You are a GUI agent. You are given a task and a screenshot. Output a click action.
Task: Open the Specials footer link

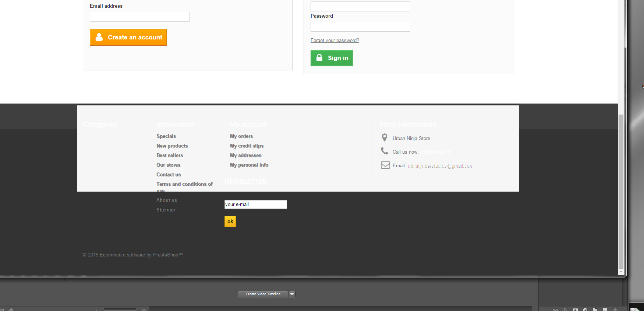pos(166,136)
